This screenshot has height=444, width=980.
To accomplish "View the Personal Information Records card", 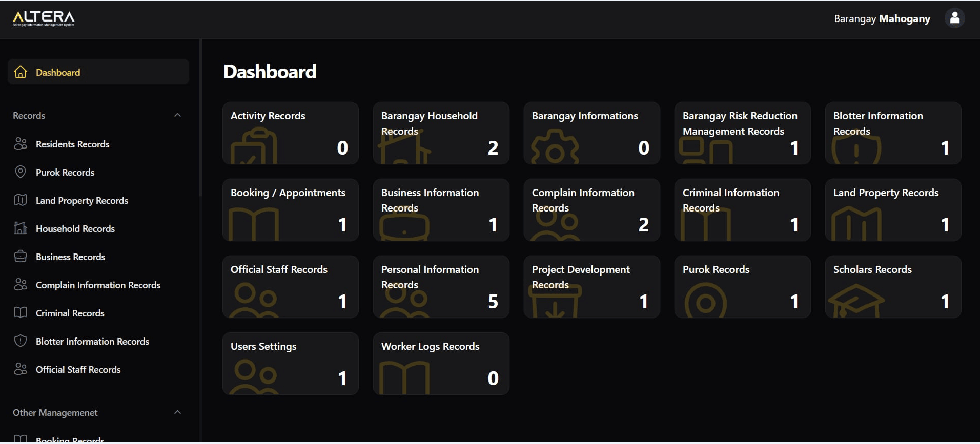I will click(x=441, y=287).
